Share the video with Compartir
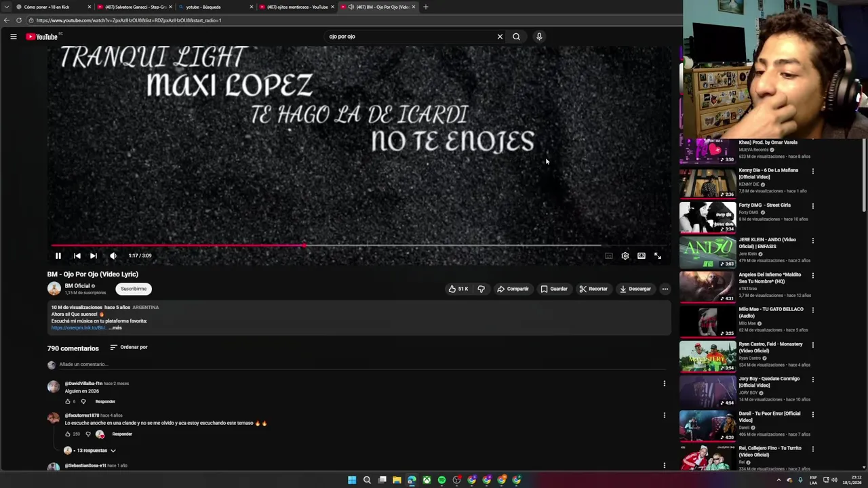This screenshot has height=488, width=868. tap(513, 289)
